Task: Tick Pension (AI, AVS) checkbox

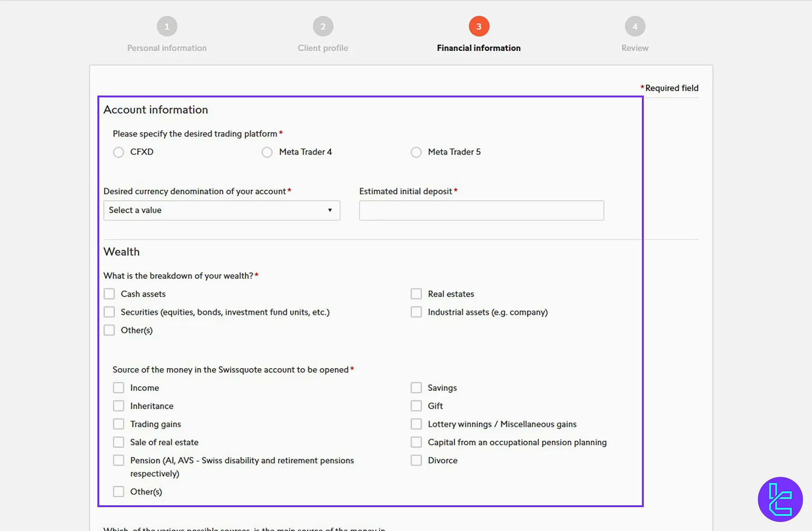Action: (119, 460)
